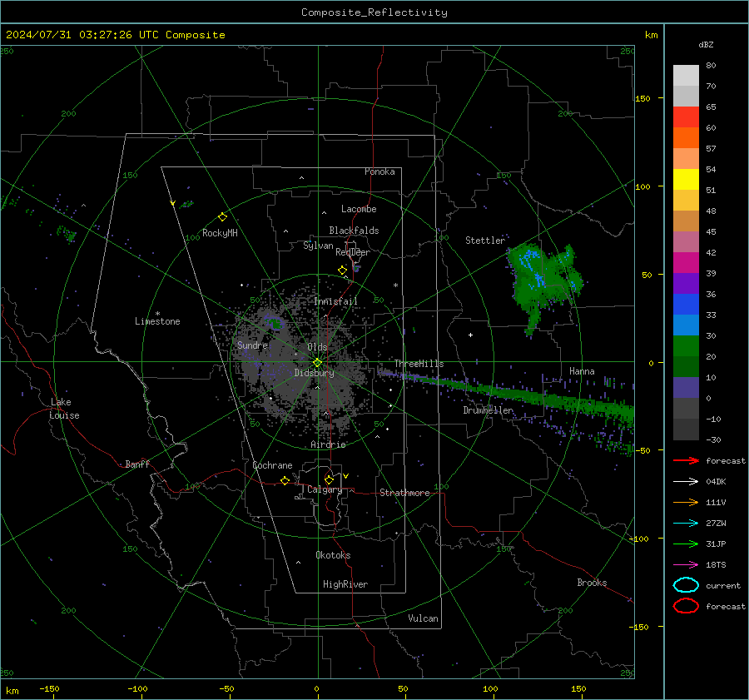Click the Sylvan label
This screenshot has width=749, height=700.
click(318, 246)
